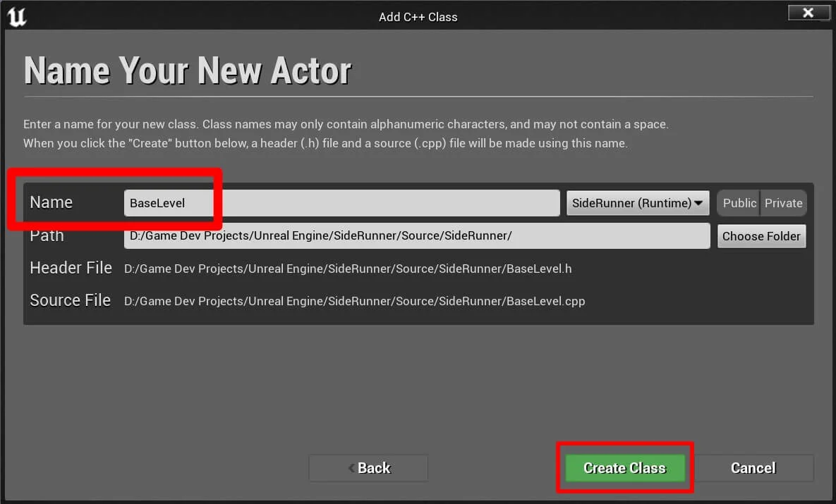Screen dimensions: 836x504
Task: Click the BaseLevel.h header file path
Action: [348, 269]
